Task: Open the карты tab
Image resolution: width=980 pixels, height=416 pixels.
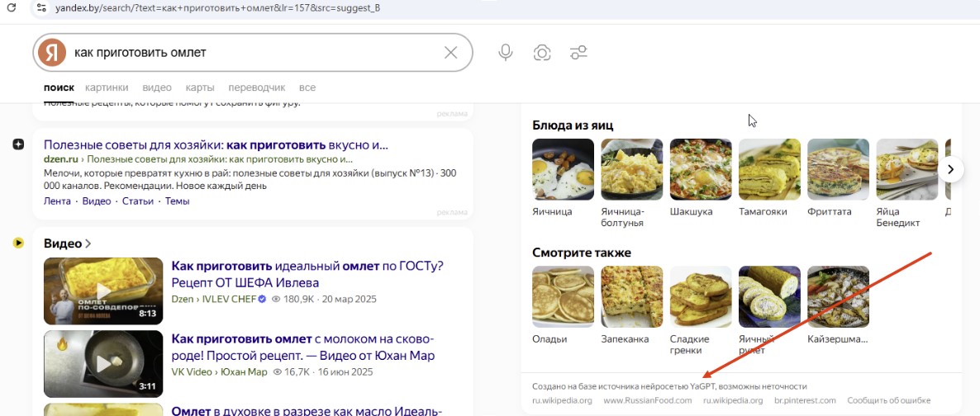Action: pos(200,87)
